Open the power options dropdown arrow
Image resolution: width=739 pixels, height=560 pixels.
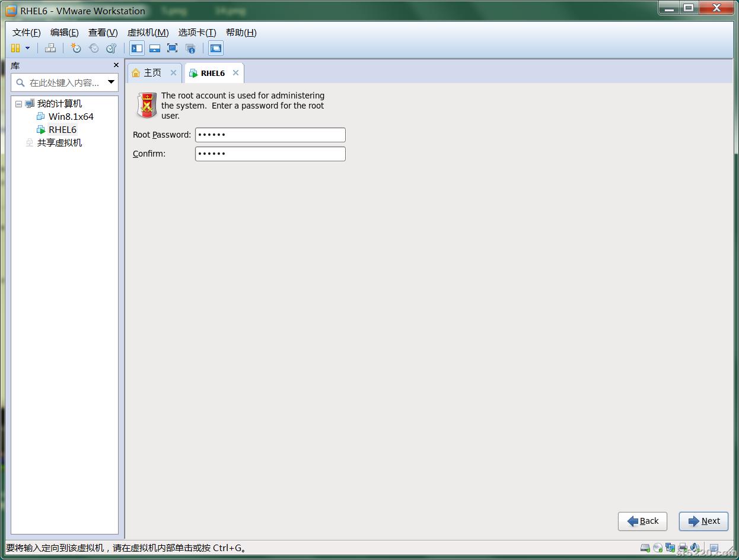(27, 48)
